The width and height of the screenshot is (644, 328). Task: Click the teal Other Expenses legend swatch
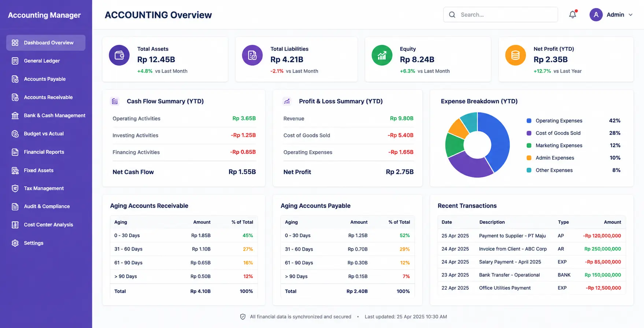pyautogui.click(x=529, y=170)
